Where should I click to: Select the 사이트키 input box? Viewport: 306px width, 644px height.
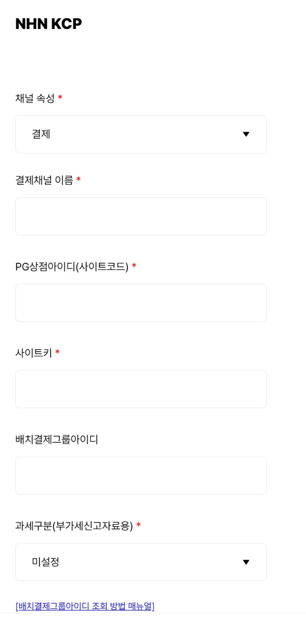tap(141, 389)
